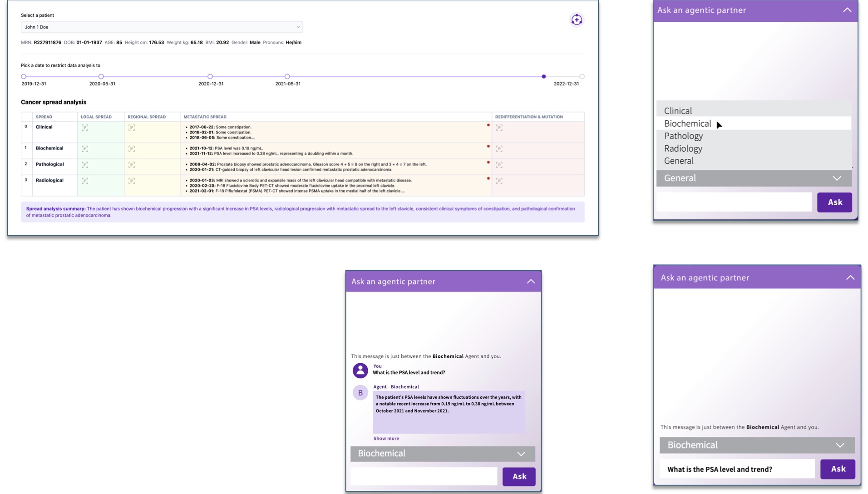Choose Radiology from the agent list

coord(683,148)
